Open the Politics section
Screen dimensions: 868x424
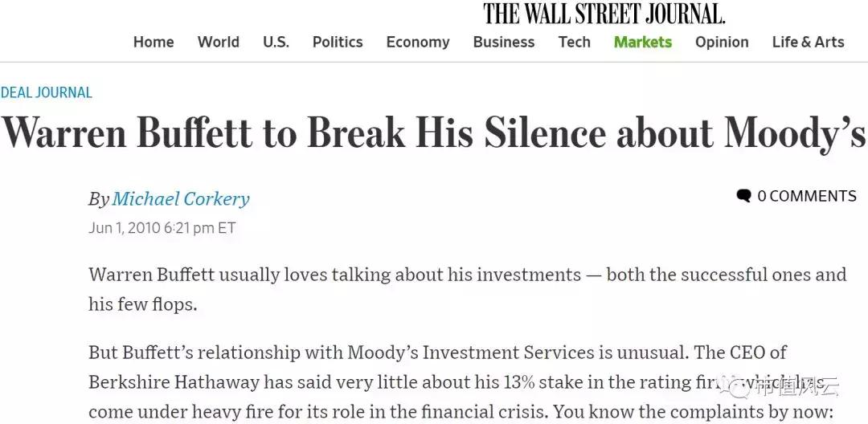pos(338,43)
